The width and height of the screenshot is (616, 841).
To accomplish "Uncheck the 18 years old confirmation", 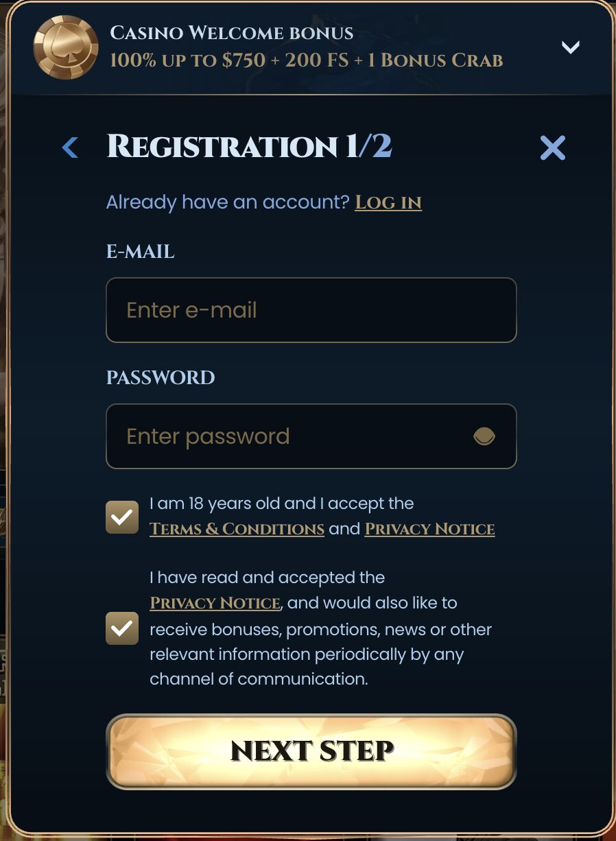I will 122,517.
